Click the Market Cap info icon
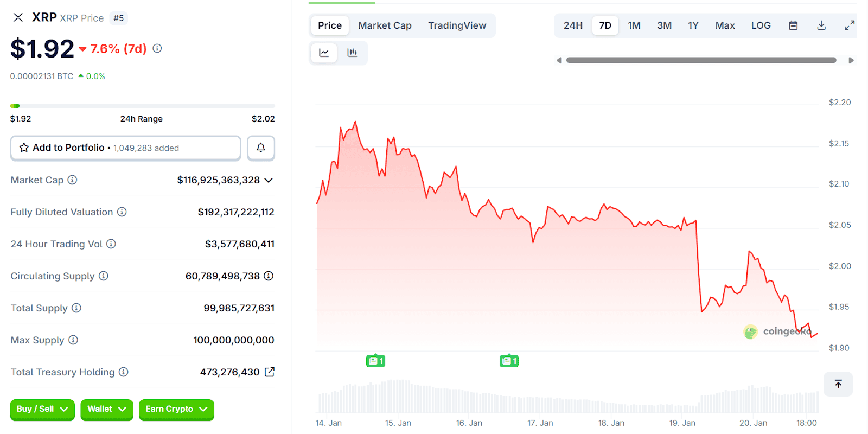This screenshot has width=868, height=434. (x=72, y=180)
